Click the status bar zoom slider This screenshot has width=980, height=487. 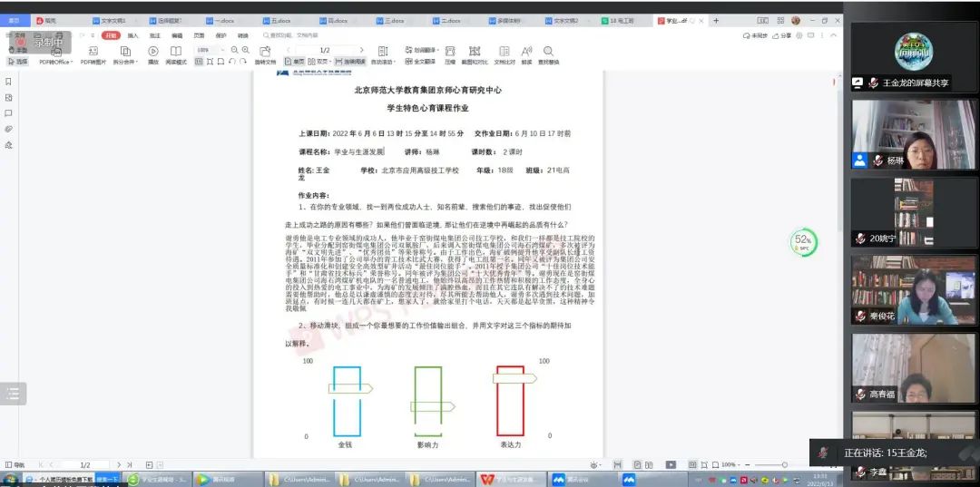pyautogui.click(x=786, y=465)
